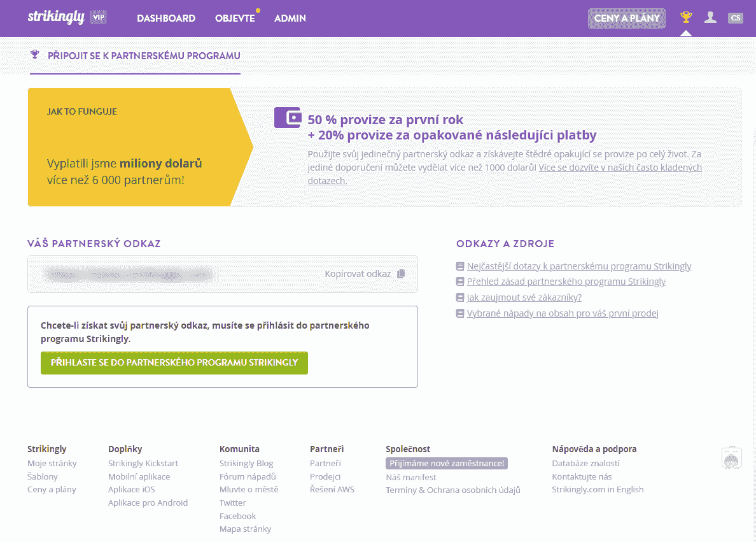
Task: Open Nejčastější dotazy k partnerskému programu link
Action: point(579,266)
